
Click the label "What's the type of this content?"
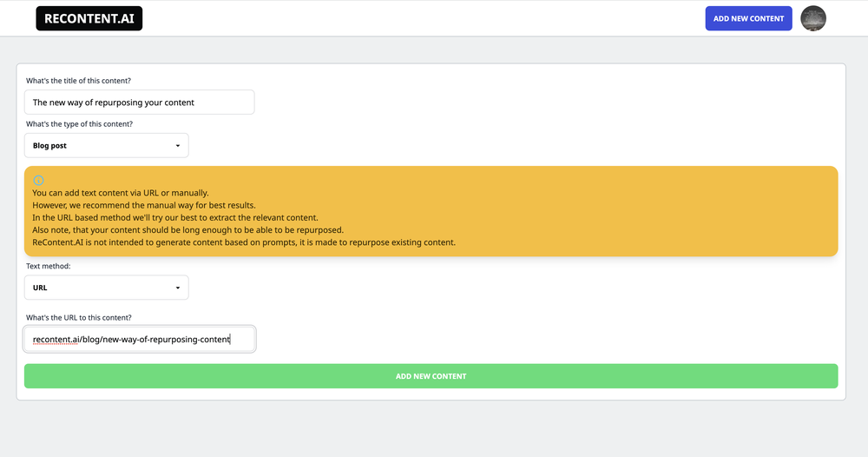click(79, 124)
